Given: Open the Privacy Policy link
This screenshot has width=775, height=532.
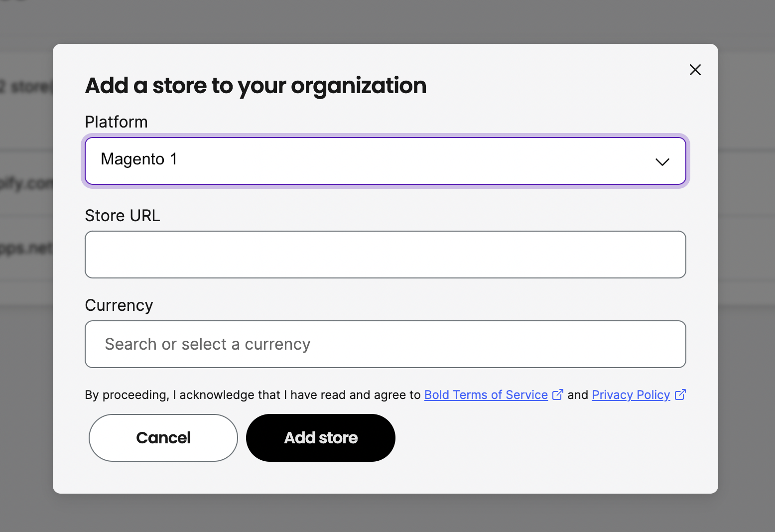Looking at the screenshot, I should (631, 395).
